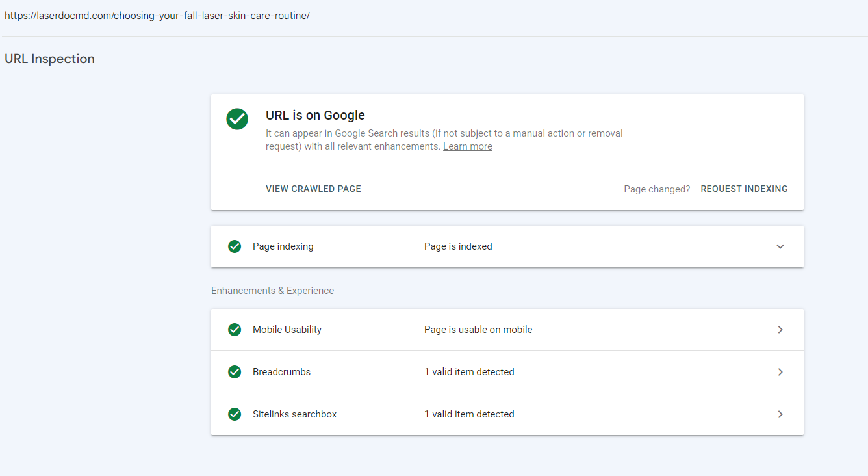Select the Sitelinks searchbox row label
The height and width of the screenshot is (476, 868).
(295, 414)
